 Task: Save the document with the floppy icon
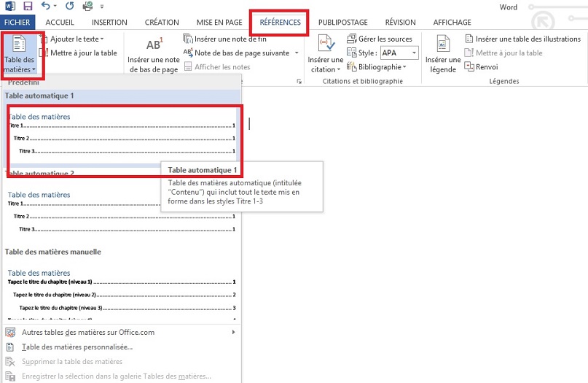pos(28,6)
